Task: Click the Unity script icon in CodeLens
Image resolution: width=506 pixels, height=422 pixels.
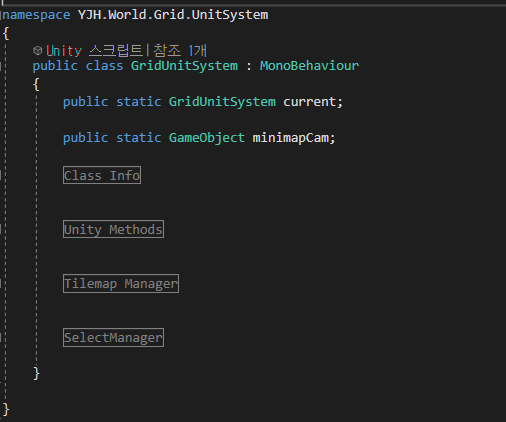Action: coord(38,51)
